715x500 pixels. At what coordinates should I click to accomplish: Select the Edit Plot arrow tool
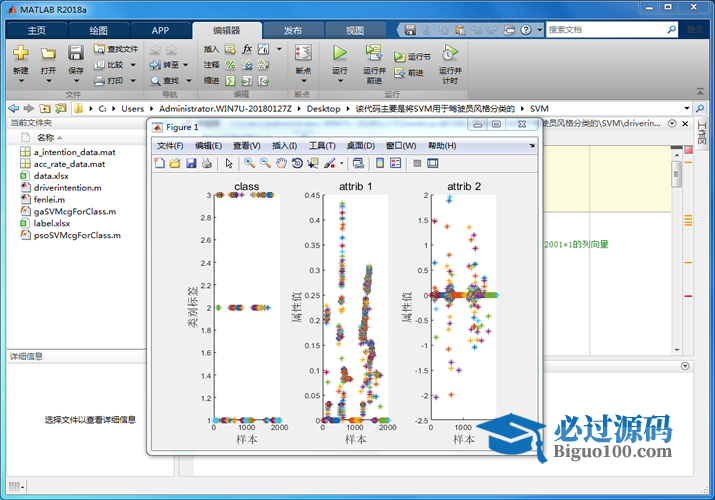coord(228,163)
